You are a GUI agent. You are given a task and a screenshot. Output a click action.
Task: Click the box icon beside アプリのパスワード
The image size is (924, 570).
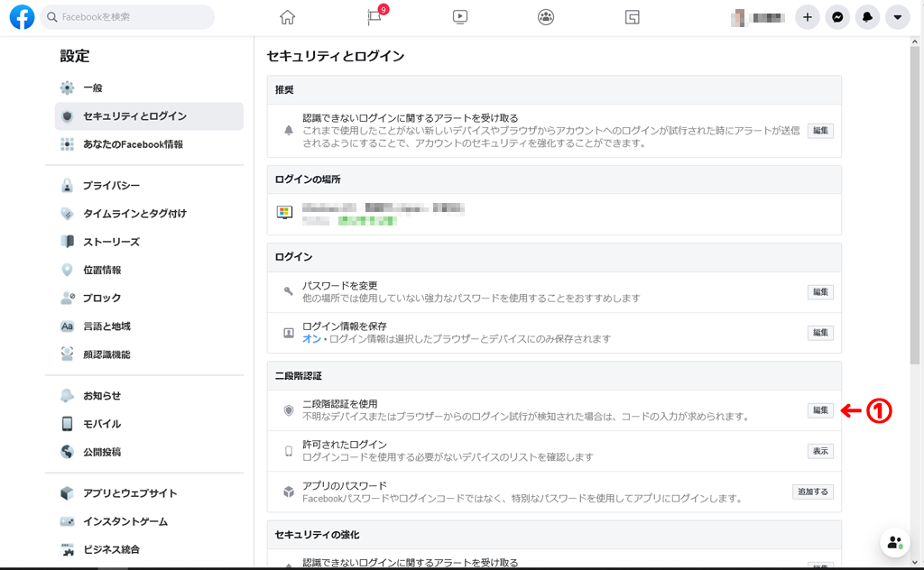(x=288, y=492)
